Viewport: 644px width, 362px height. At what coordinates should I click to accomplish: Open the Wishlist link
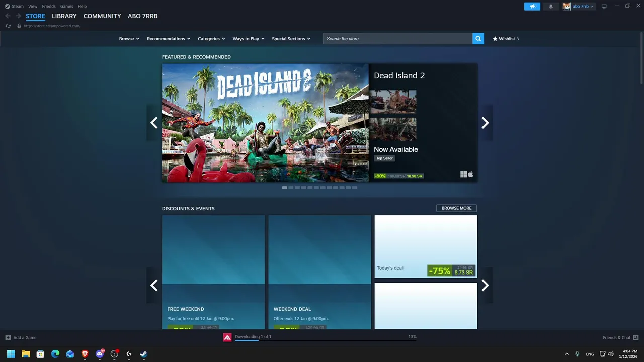tap(506, 39)
